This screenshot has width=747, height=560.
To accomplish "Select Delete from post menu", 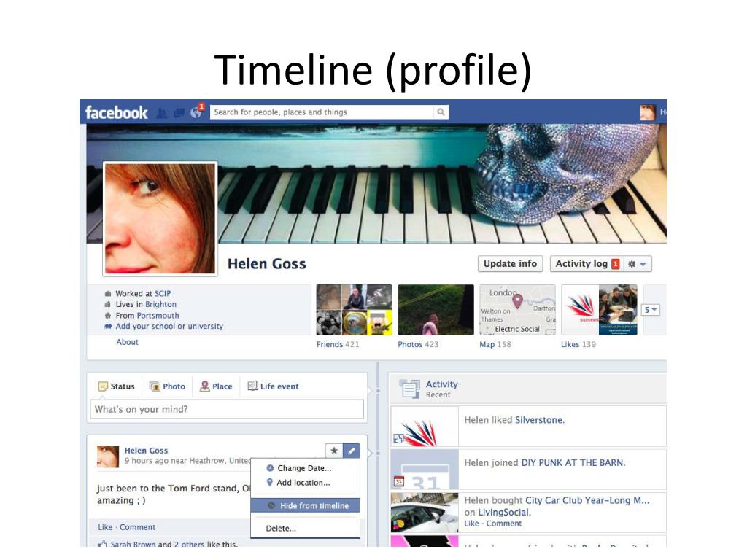I will click(x=281, y=529).
